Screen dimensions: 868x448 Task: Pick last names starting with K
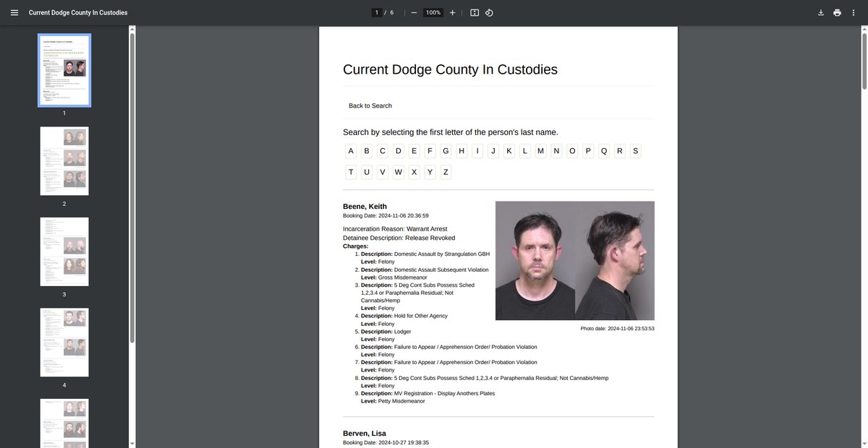(x=509, y=151)
